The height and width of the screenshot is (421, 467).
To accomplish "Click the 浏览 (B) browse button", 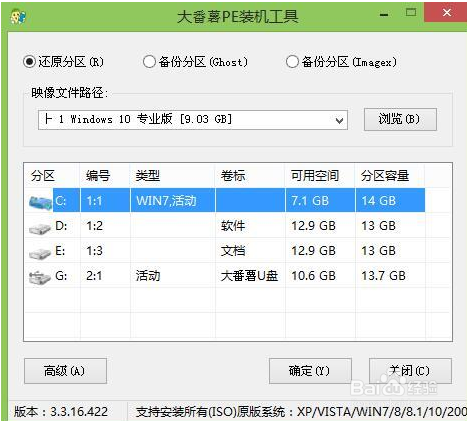I will (400, 119).
